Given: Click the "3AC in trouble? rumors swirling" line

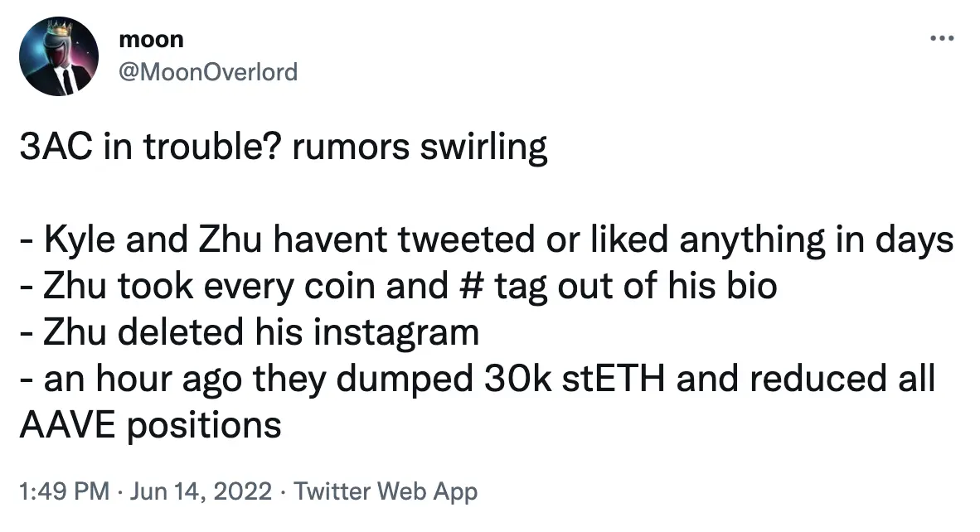Looking at the screenshot, I should pyautogui.click(x=284, y=148).
